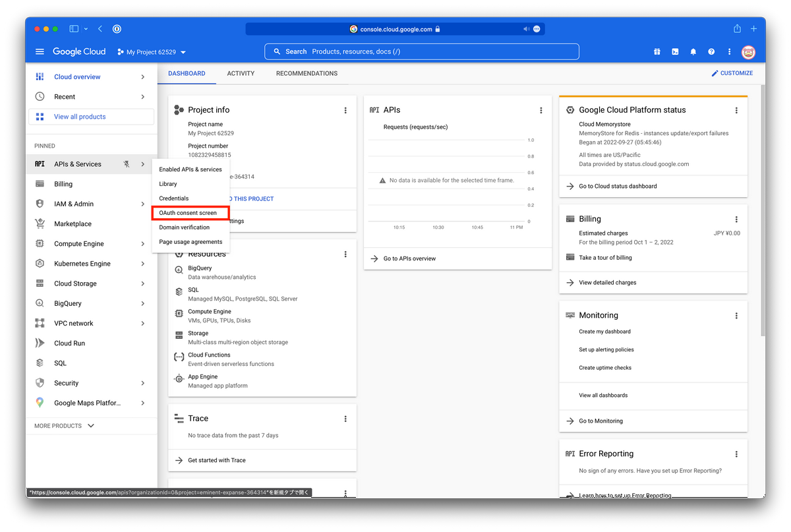Expand Cloud overview submenu arrow

click(x=143, y=77)
